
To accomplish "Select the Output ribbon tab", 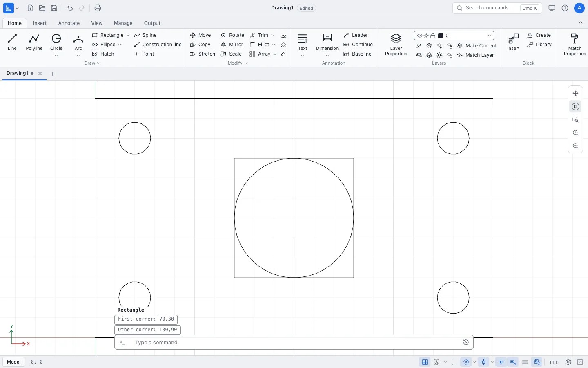I will 152,23.
